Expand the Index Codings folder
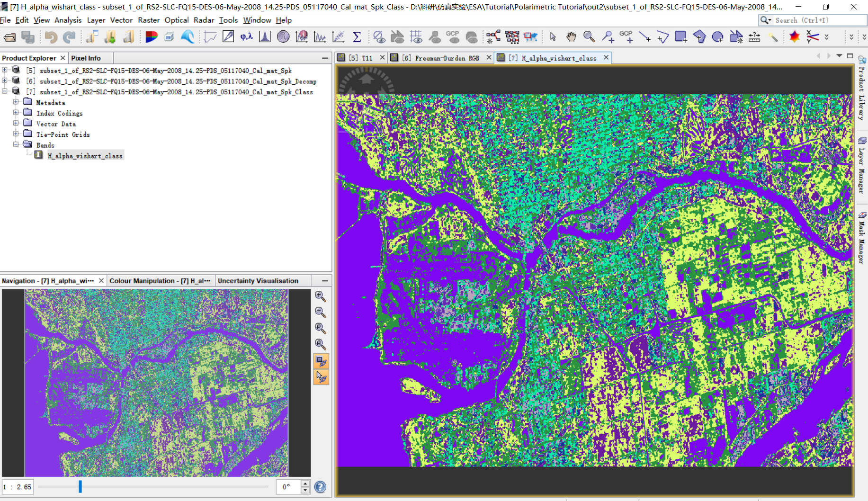Screen dimensions: 868x501 [16, 113]
